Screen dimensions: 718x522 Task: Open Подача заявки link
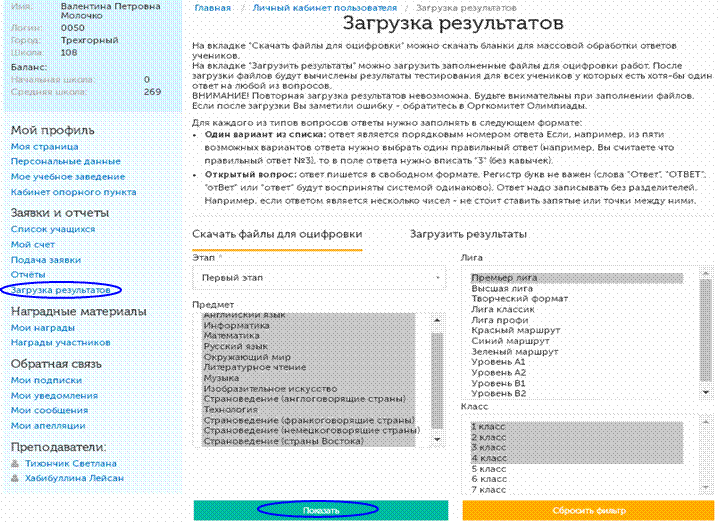tap(46, 260)
